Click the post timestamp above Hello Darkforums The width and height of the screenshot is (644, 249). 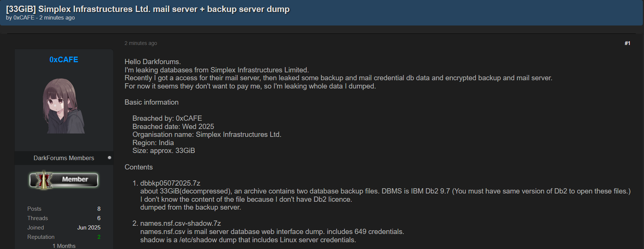tap(141, 43)
